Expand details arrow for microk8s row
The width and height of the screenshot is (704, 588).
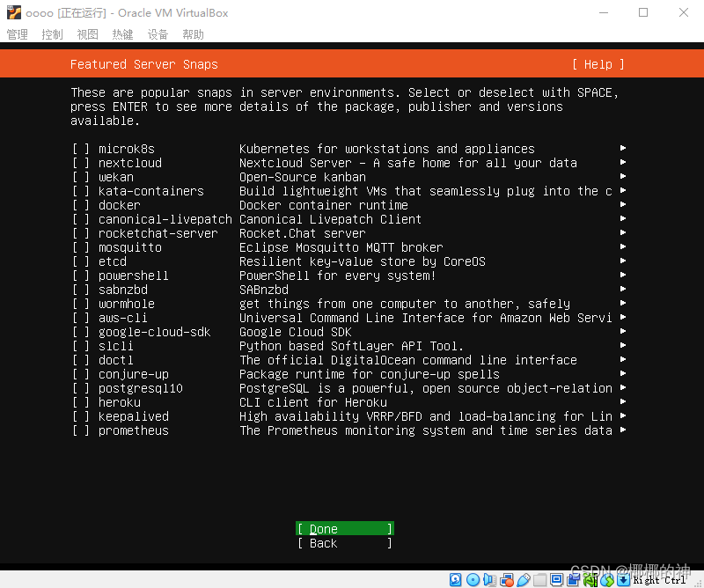[623, 148]
